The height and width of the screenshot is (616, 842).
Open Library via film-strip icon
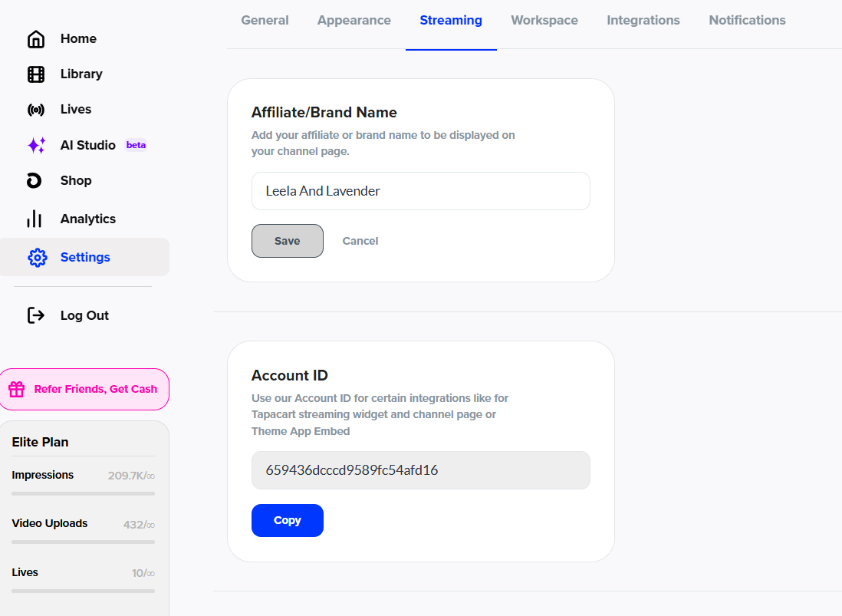pyautogui.click(x=35, y=74)
